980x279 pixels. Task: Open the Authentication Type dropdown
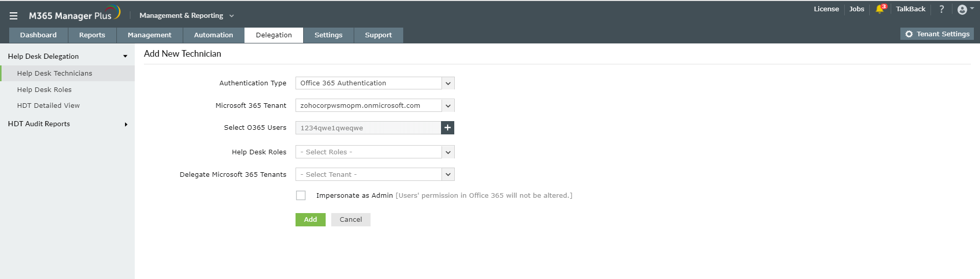448,83
